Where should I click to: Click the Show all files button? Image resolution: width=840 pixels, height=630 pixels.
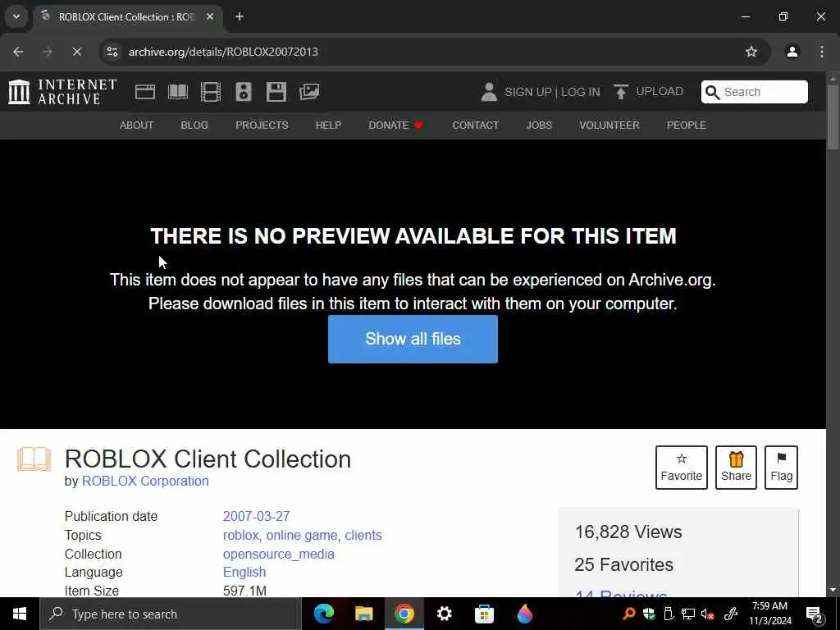click(x=413, y=339)
